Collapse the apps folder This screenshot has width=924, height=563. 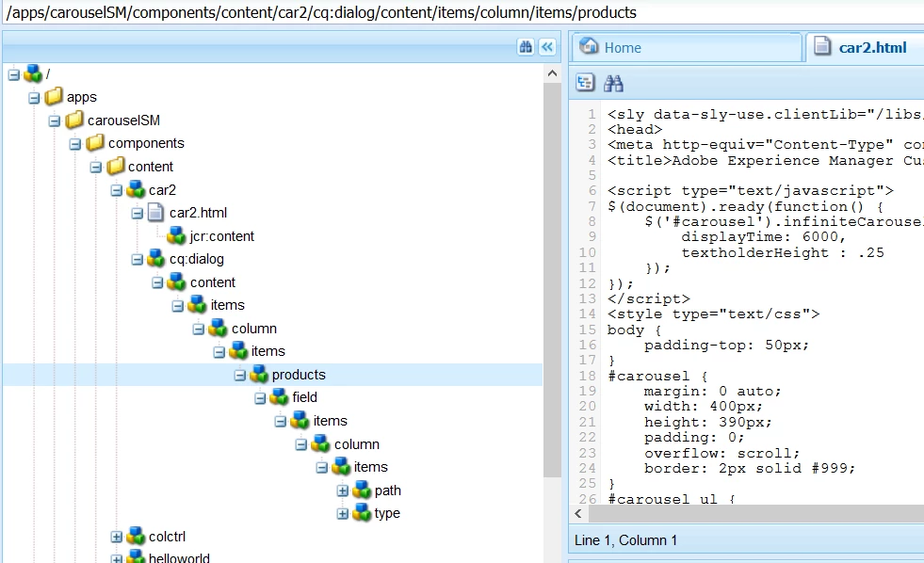click(x=34, y=98)
